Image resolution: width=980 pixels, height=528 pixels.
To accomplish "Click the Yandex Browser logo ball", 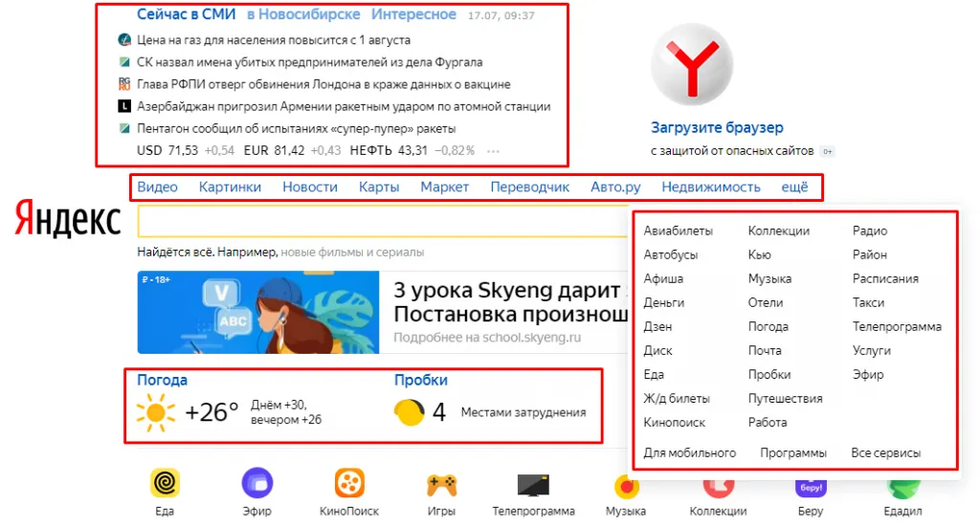I will 692,65.
